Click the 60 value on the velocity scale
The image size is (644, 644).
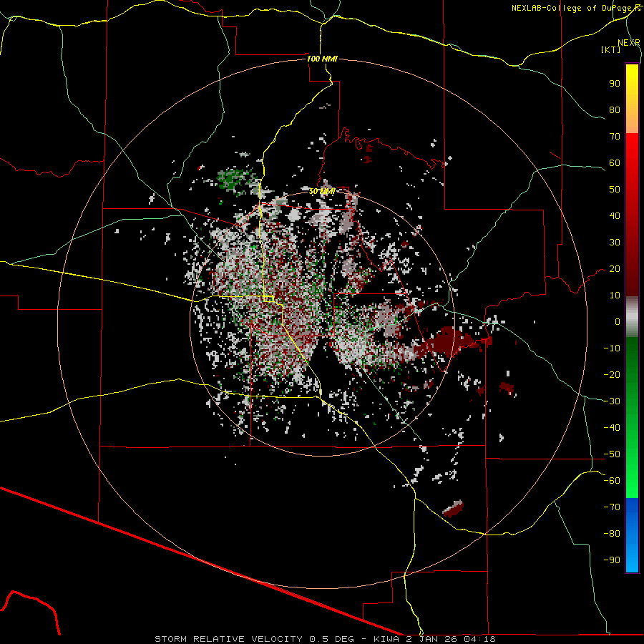click(615, 162)
